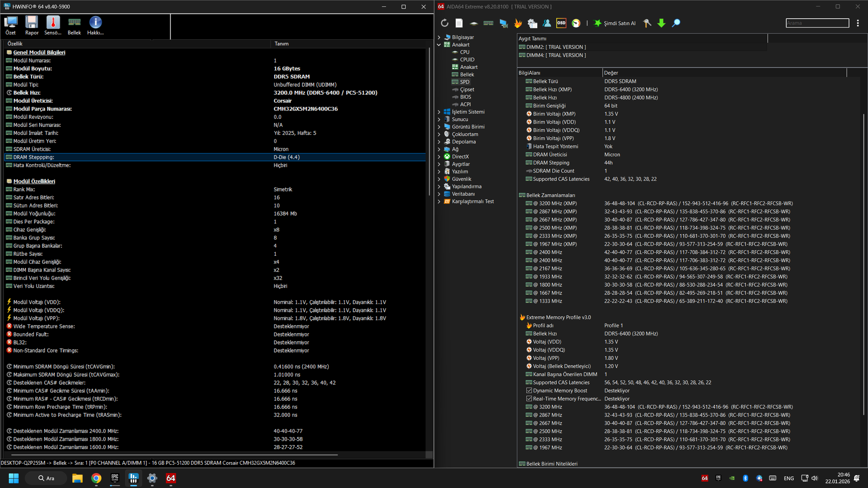Select the Modül Üreticisi Corsair row

tap(215, 101)
